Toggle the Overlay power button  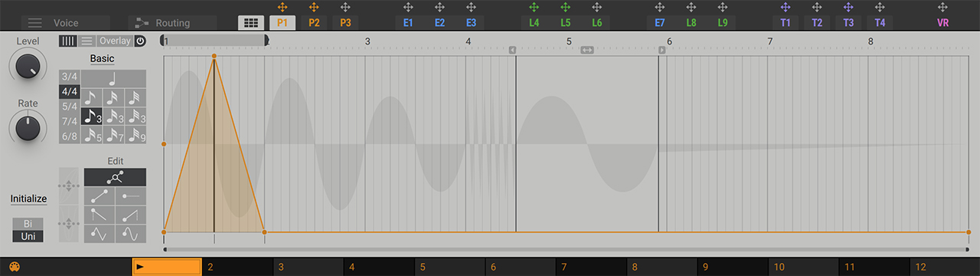(x=140, y=41)
